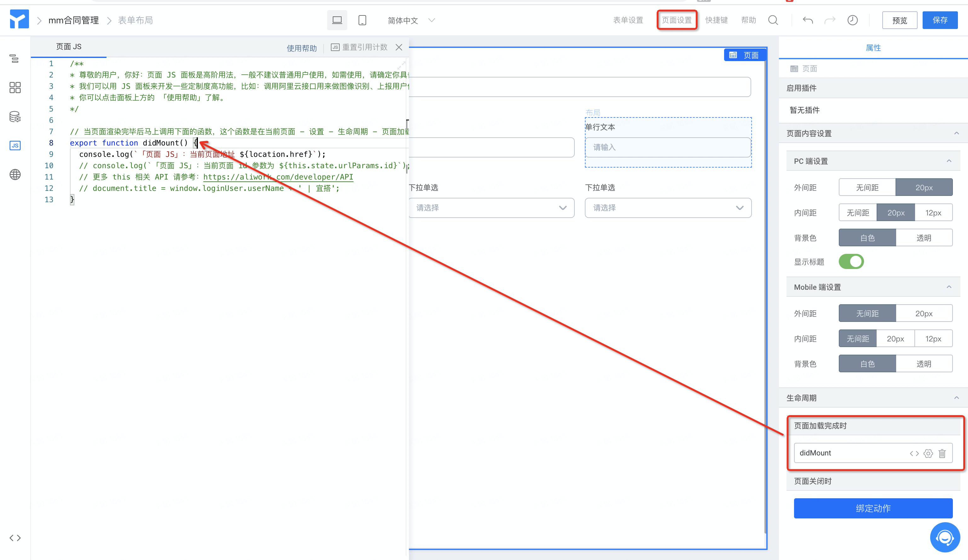Collapse the PC 端设置 section
This screenshot has height=560, width=968.
(949, 161)
